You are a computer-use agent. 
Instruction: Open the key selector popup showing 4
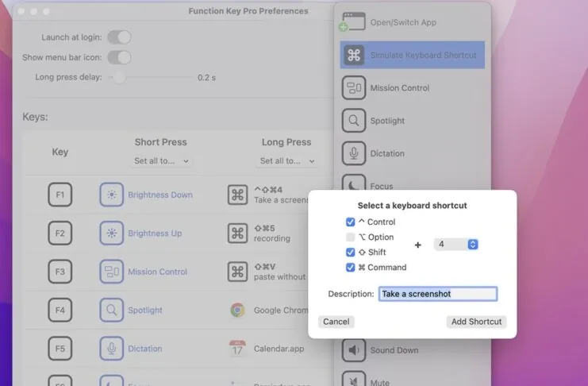point(456,245)
